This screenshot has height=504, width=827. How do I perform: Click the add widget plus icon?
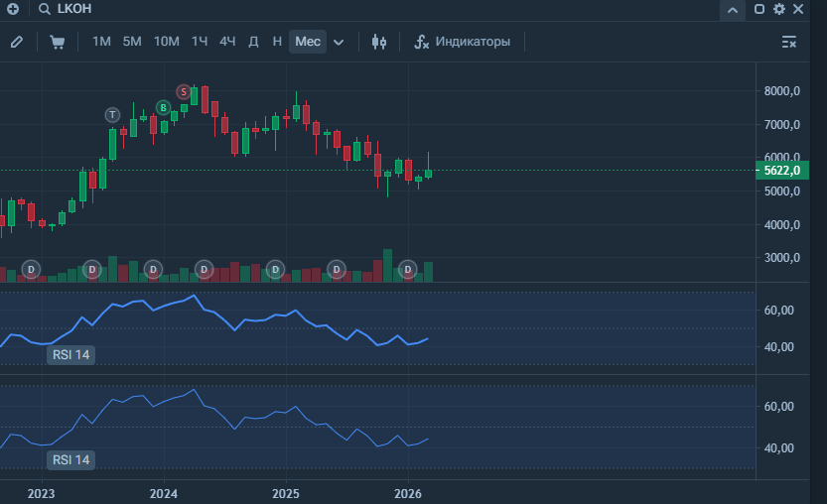coord(13,9)
